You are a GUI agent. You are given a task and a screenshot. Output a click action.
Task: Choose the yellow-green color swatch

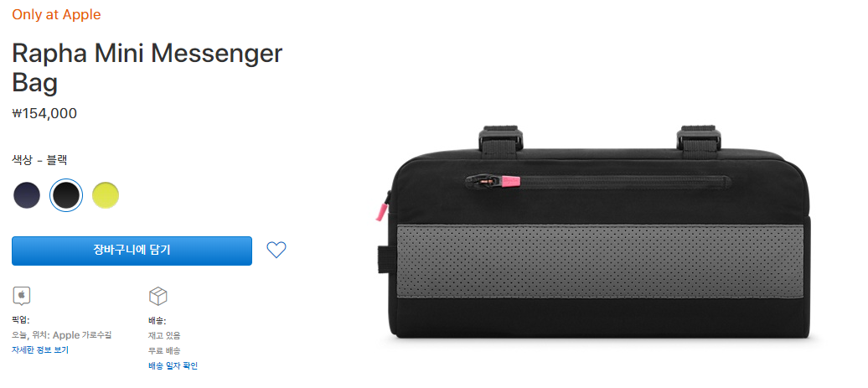pos(106,195)
